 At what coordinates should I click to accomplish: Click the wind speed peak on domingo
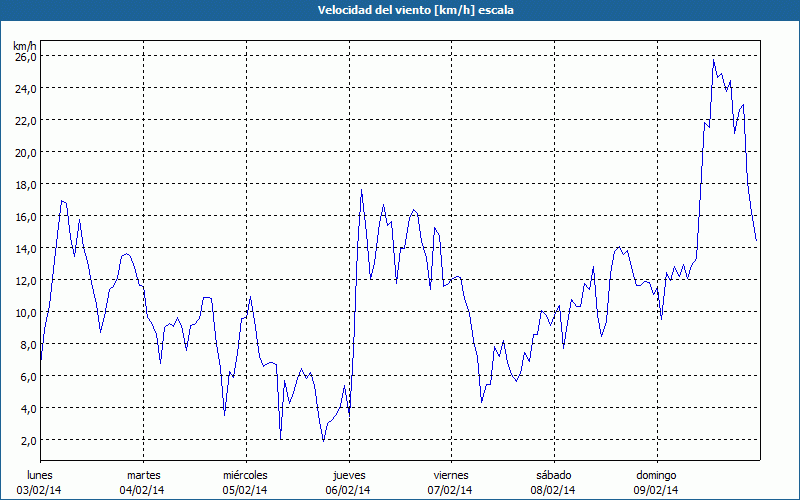click(713, 60)
